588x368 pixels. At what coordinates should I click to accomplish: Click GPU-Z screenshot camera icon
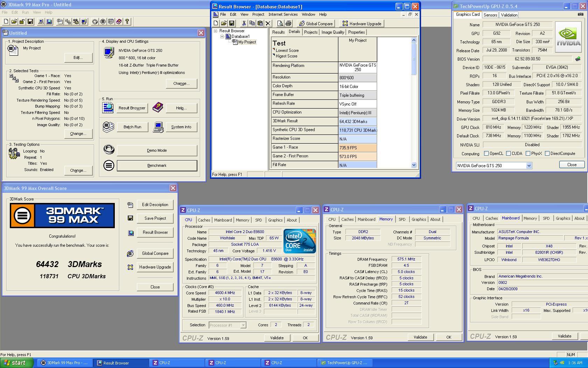click(x=580, y=15)
